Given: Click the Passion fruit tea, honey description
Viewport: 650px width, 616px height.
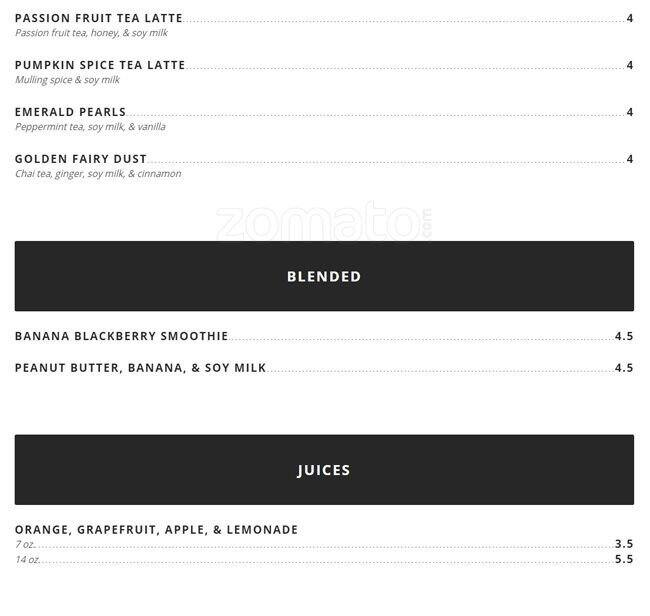Looking at the screenshot, I should [x=91, y=33].
